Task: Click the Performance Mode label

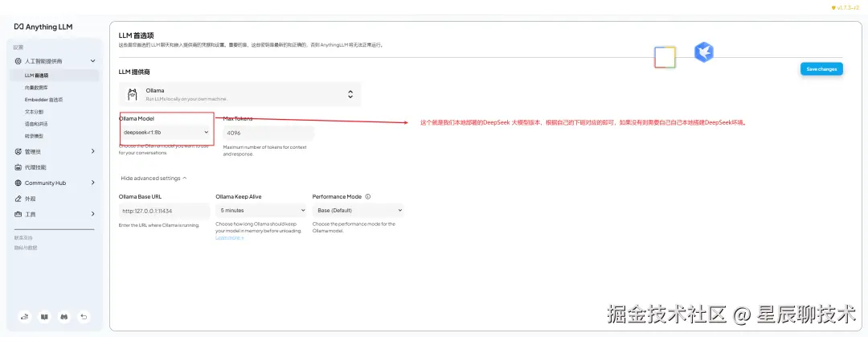Action: coord(337,196)
